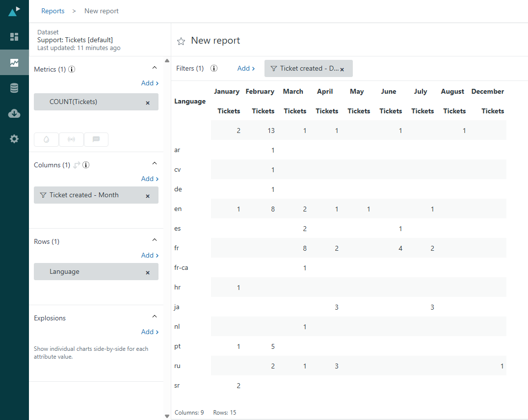The height and width of the screenshot is (420, 528).
Task: Remove the Ticket created date filter
Action: click(342, 69)
